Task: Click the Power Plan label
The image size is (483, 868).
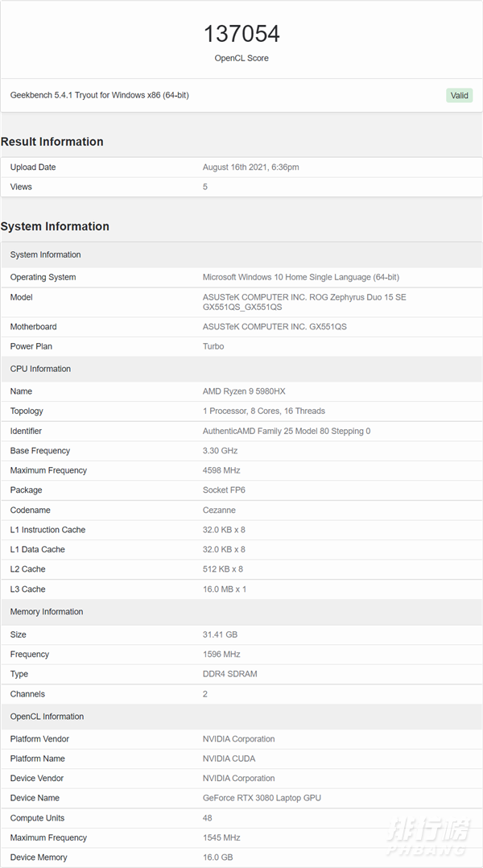Action: pos(31,346)
